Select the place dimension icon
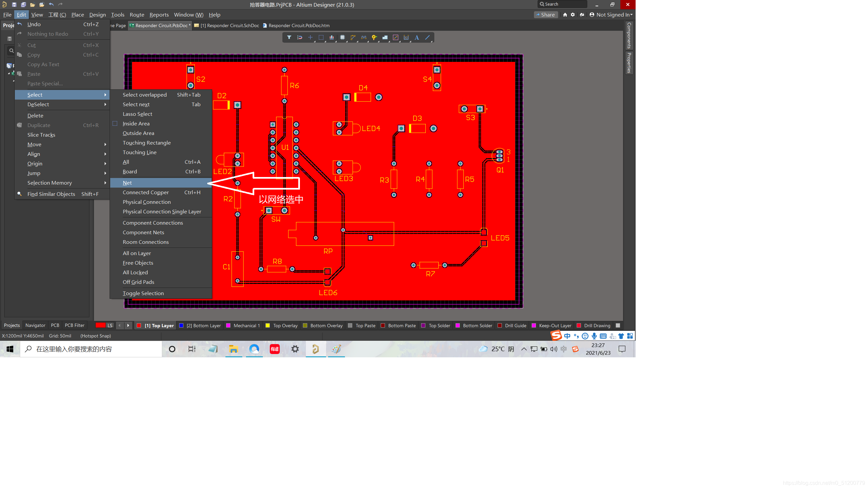Screen dimensions: 868x489 [406, 37]
